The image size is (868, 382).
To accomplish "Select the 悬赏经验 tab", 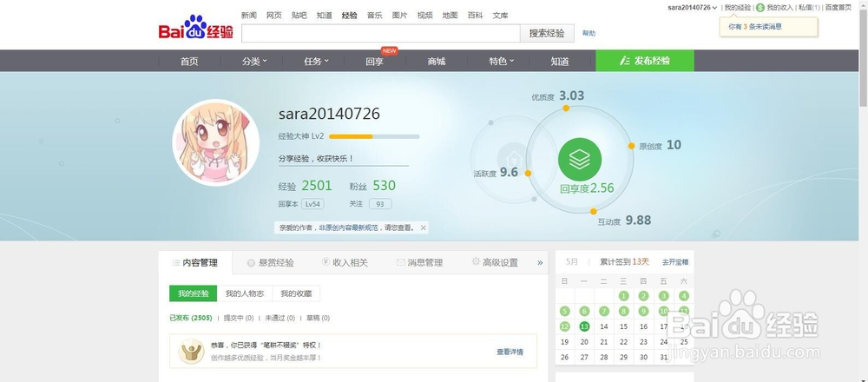I will [x=270, y=263].
